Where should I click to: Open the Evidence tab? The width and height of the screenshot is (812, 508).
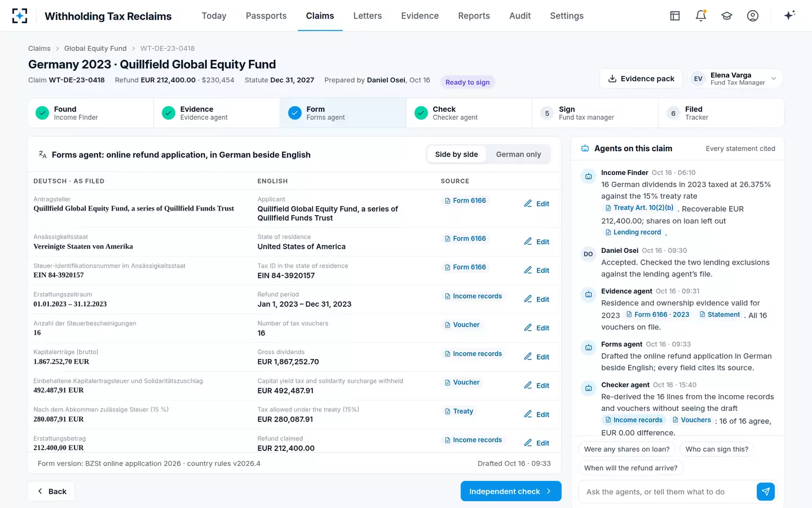pyautogui.click(x=420, y=16)
